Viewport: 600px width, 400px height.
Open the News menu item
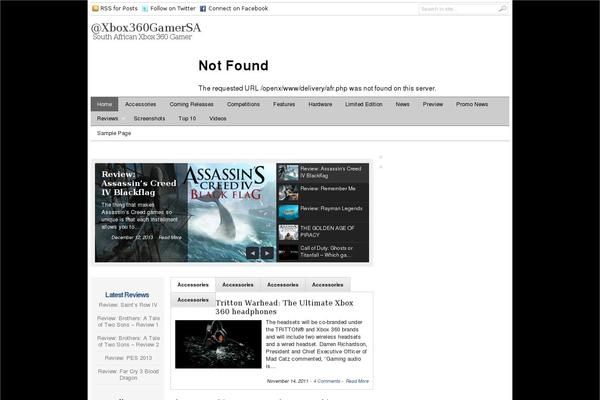(403, 104)
